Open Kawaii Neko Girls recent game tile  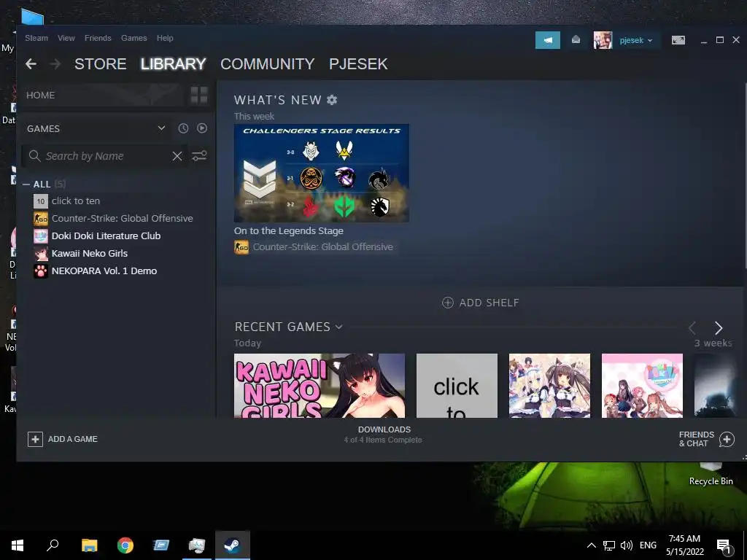pyautogui.click(x=320, y=386)
